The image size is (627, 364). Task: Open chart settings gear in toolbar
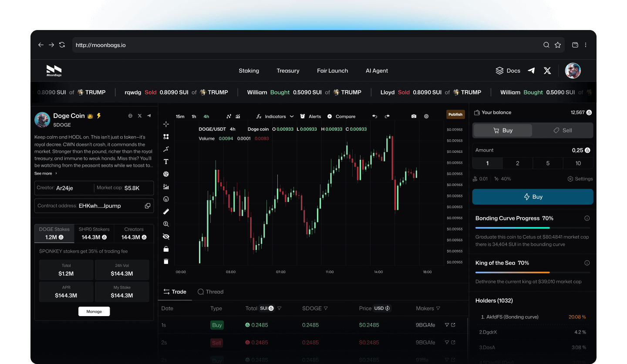coord(426,116)
